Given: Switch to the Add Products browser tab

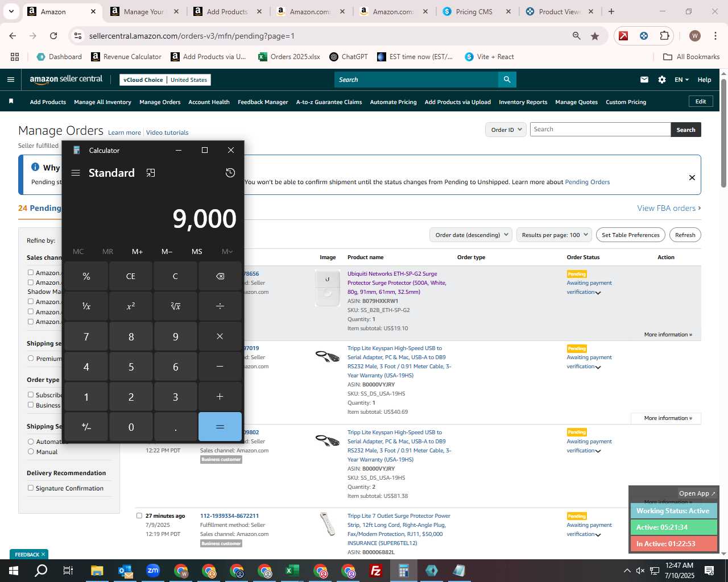Looking at the screenshot, I should tap(227, 11).
